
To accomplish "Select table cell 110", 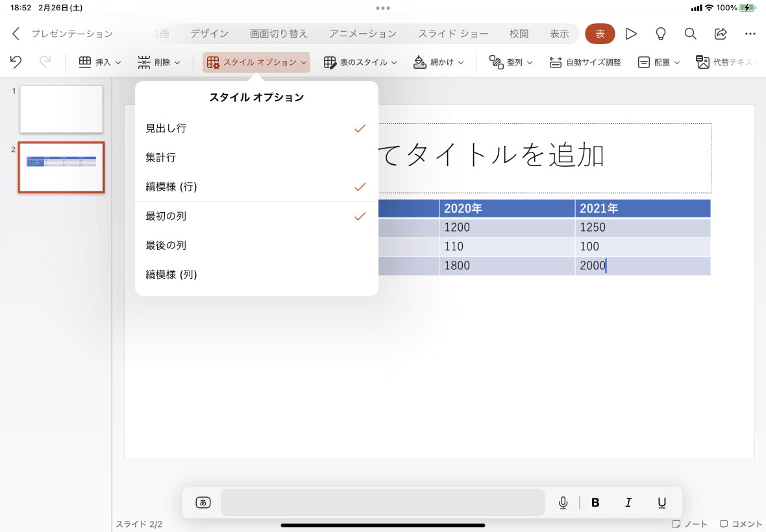I will [506, 247].
